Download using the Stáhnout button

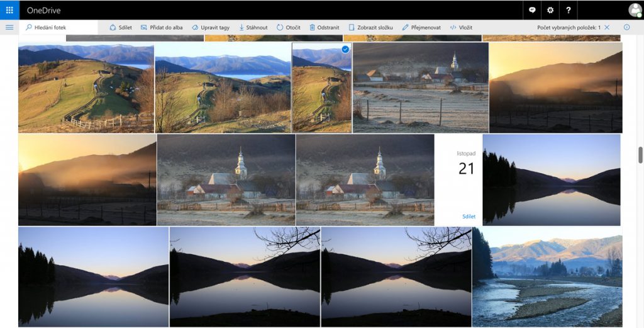(253, 28)
